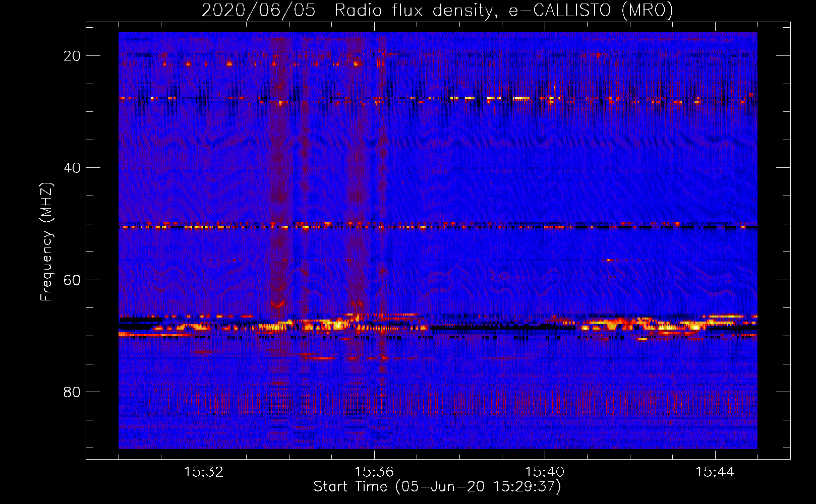Viewport: 816px width, 504px height.
Task: Click the 60 MHz frequency tick label
Action: (72, 280)
